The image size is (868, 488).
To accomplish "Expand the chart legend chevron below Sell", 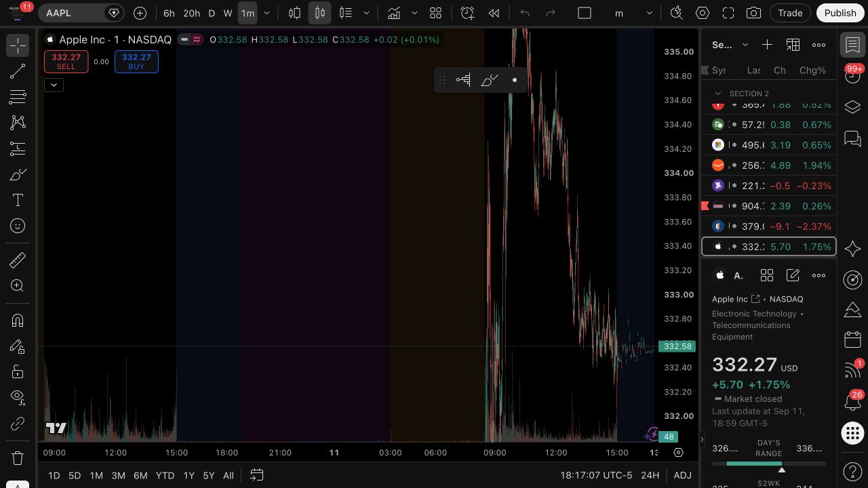I will point(54,85).
